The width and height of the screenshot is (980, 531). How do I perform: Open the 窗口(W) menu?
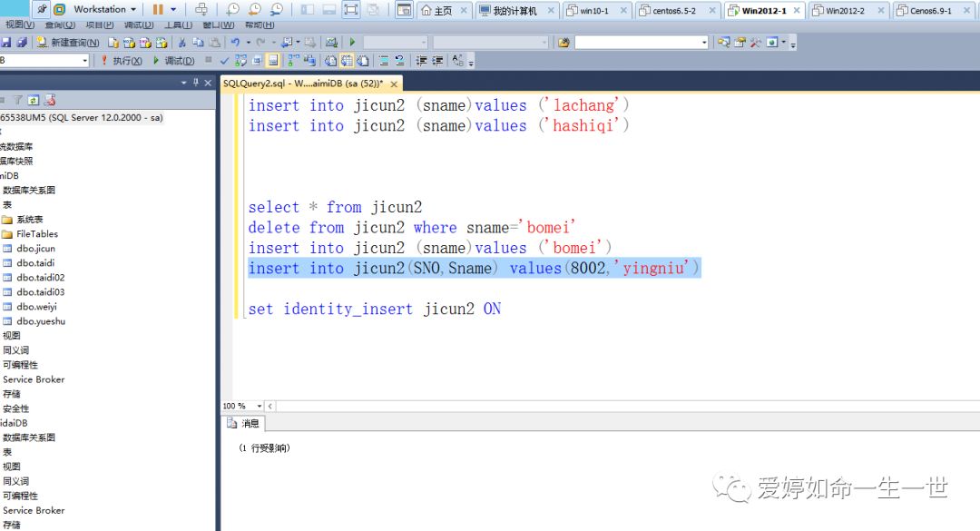point(219,25)
